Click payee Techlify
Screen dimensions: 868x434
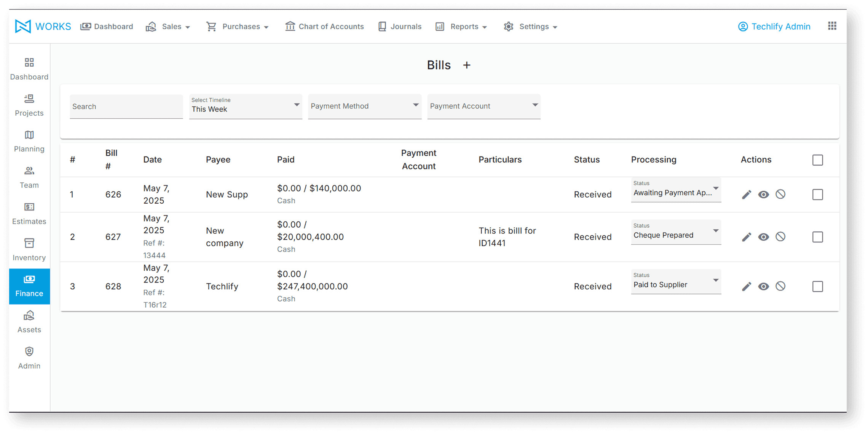(222, 286)
